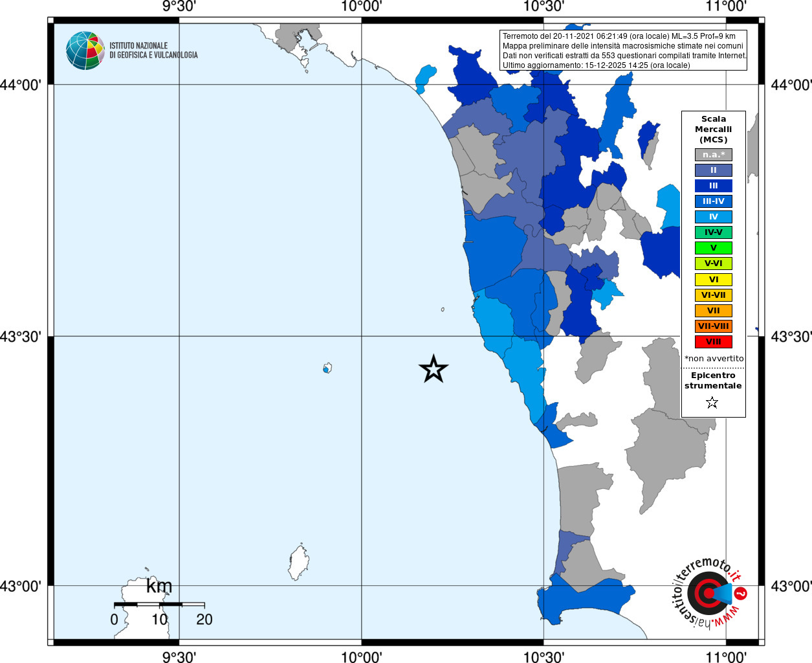Click the 'Terremoto del 20-11-2021' header line
The height and width of the screenshot is (663, 812).
[x=619, y=36]
